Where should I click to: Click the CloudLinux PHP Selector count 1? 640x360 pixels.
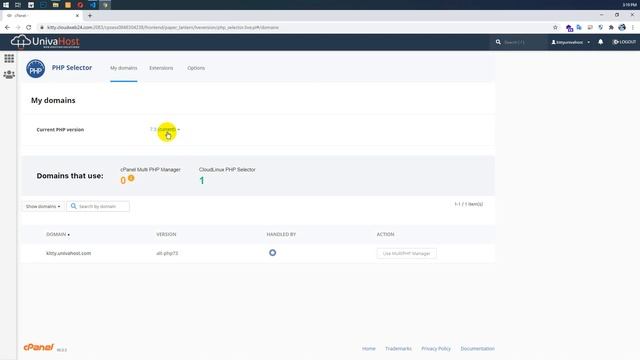[x=202, y=180]
